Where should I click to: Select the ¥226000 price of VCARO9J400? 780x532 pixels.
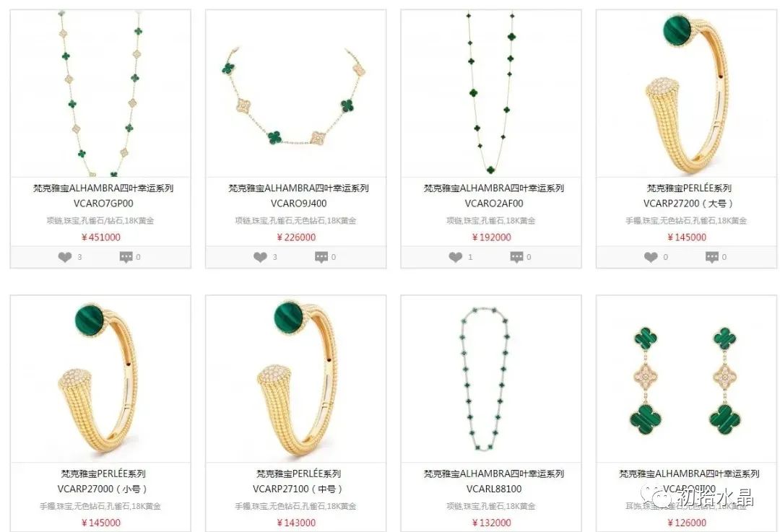[x=296, y=237]
